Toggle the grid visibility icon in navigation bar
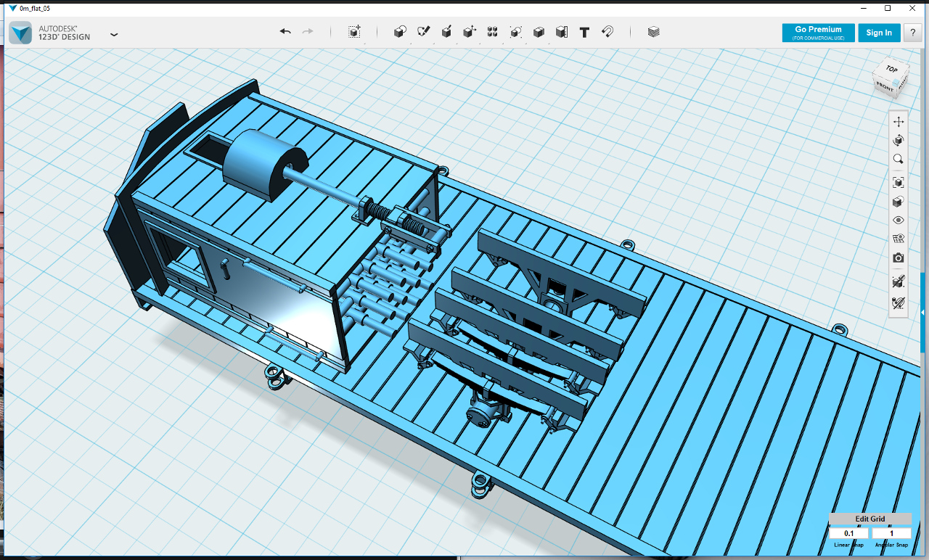The image size is (929, 560). tap(899, 238)
